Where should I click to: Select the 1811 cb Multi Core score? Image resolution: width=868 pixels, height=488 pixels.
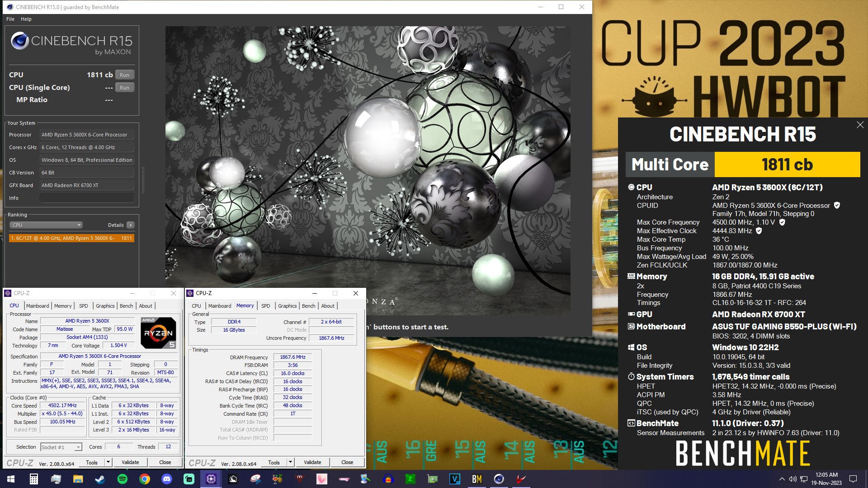(x=787, y=164)
